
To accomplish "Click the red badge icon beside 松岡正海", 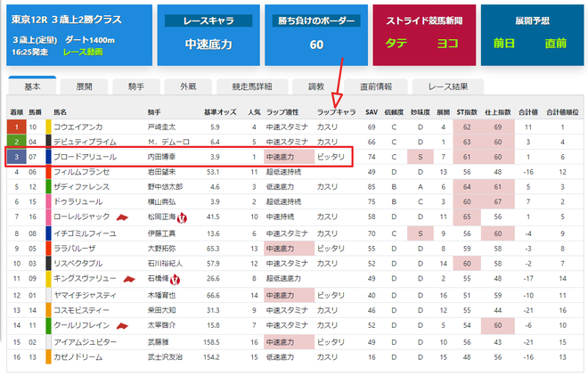I will click(x=182, y=217).
